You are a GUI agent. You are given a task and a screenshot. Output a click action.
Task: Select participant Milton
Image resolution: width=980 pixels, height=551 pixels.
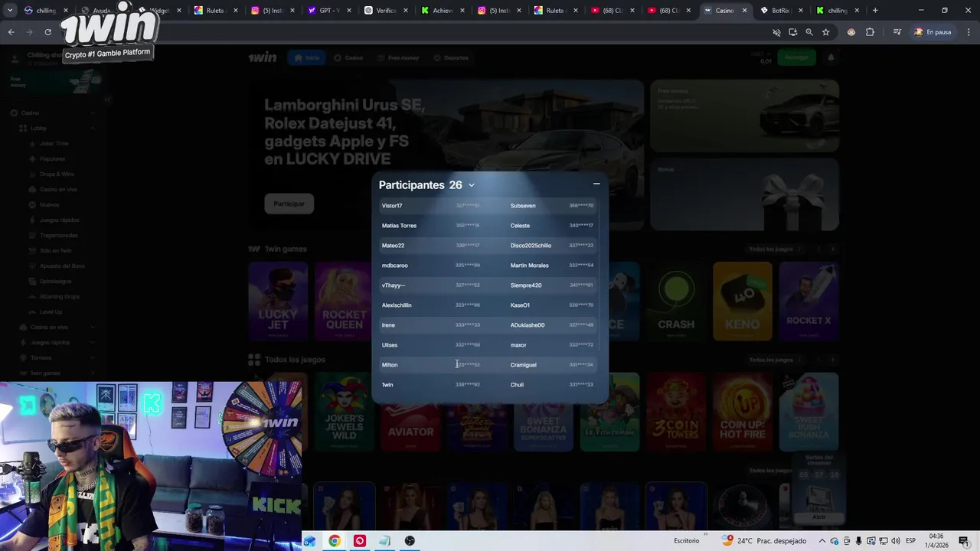coord(390,365)
